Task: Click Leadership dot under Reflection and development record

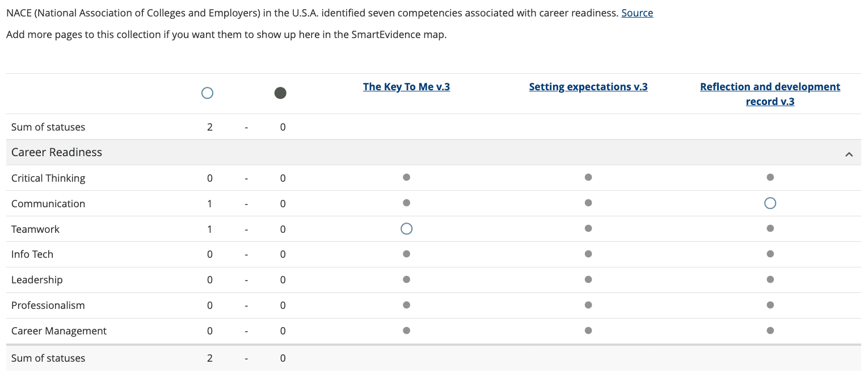Action: tap(770, 279)
